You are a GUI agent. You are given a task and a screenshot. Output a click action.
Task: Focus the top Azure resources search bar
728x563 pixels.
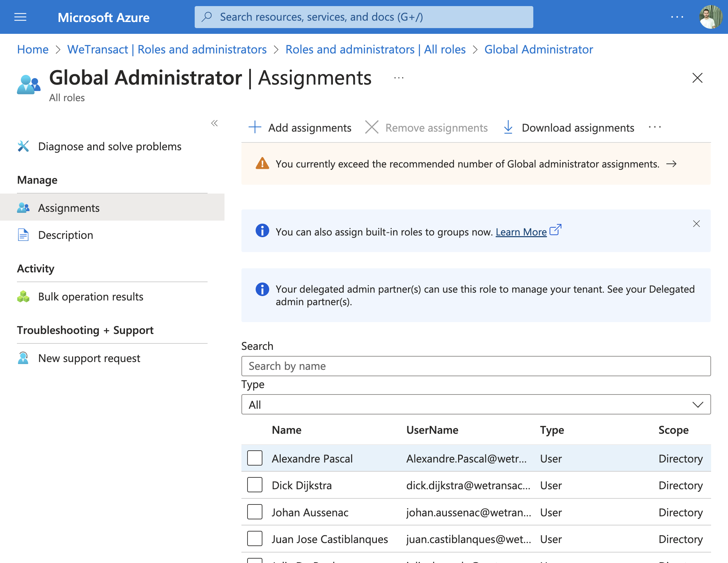(x=364, y=17)
